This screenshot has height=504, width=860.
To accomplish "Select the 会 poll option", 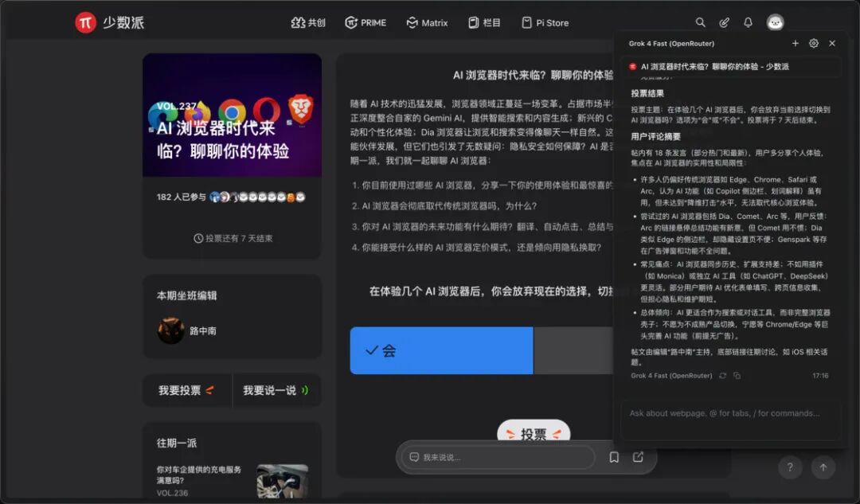I will 441,350.
